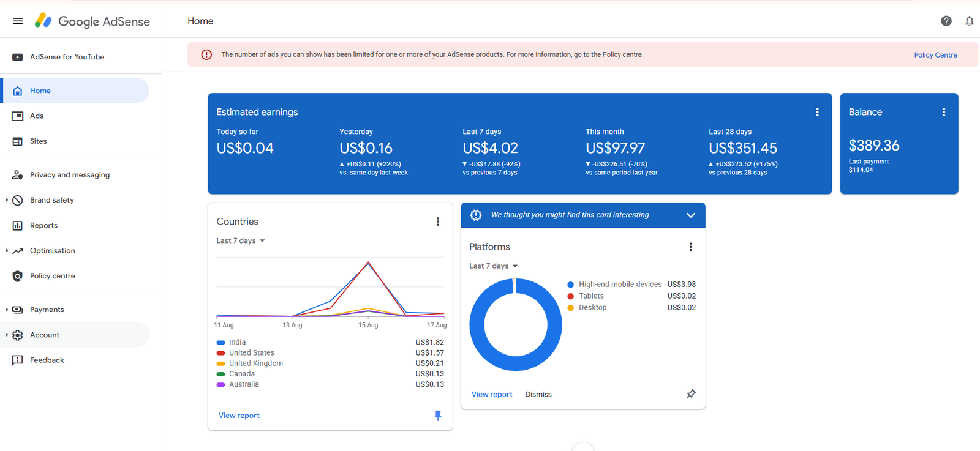Click the Countries line chart peak
The image size is (980, 451).
click(x=368, y=263)
